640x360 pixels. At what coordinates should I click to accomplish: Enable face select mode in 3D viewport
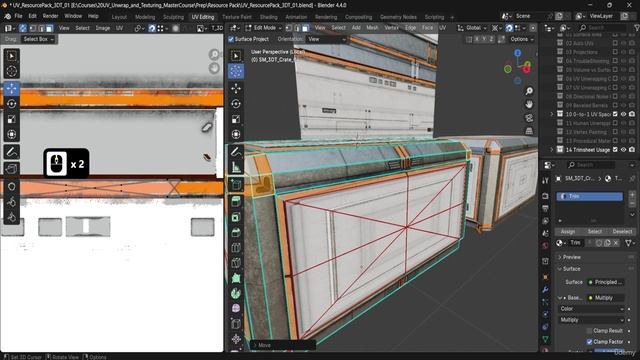click(305, 28)
